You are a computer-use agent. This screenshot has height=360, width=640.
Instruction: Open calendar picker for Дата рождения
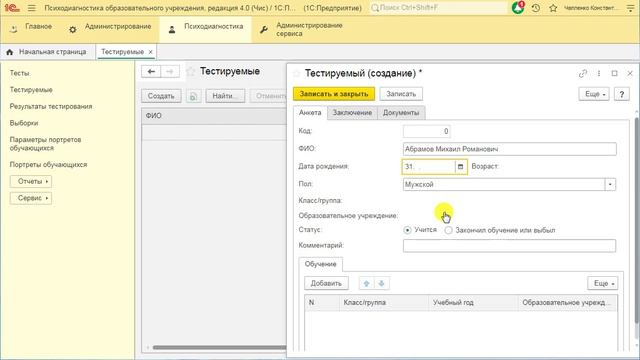point(460,167)
